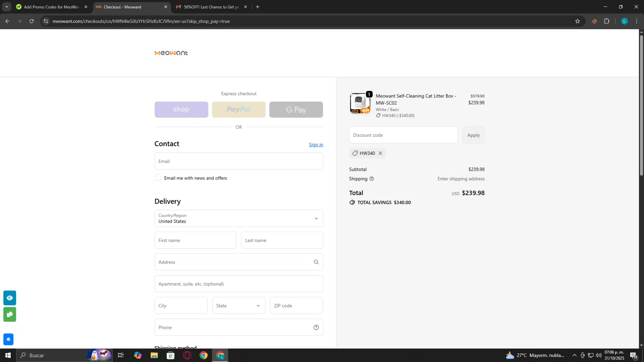Click the City input field
The image size is (644, 362).
181,305
